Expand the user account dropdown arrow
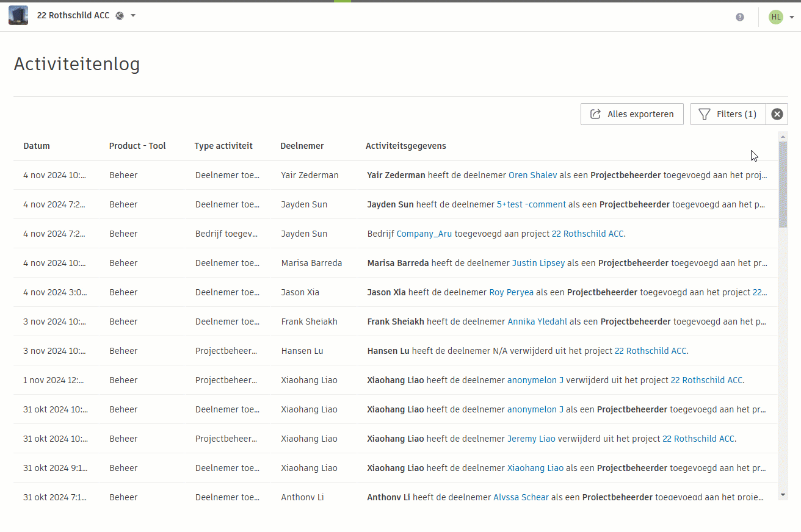This screenshot has width=801, height=532. point(792,17)
